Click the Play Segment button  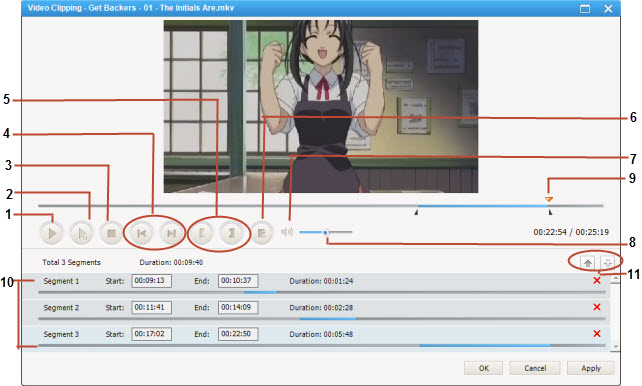click(82, 234)
